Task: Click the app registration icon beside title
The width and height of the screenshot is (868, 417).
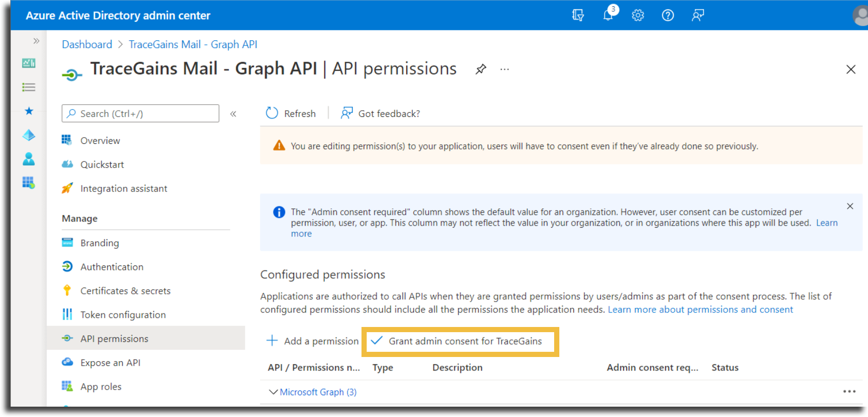Action: click(72, 75)
